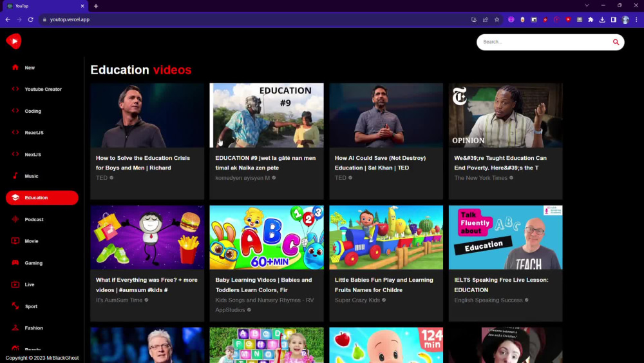This screenshot has width=644, height=363.
Task: Bookmark page with star icon
Action: (497, 19)
